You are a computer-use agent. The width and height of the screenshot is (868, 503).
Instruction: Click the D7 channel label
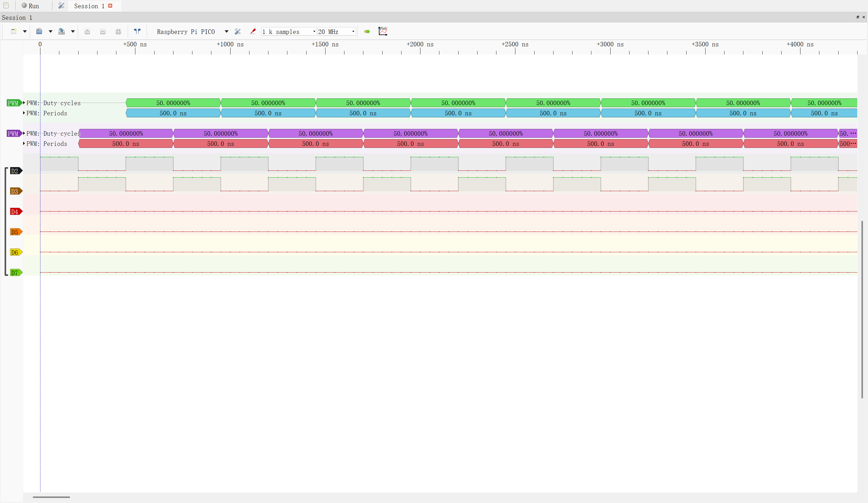[x=16, y=273]
